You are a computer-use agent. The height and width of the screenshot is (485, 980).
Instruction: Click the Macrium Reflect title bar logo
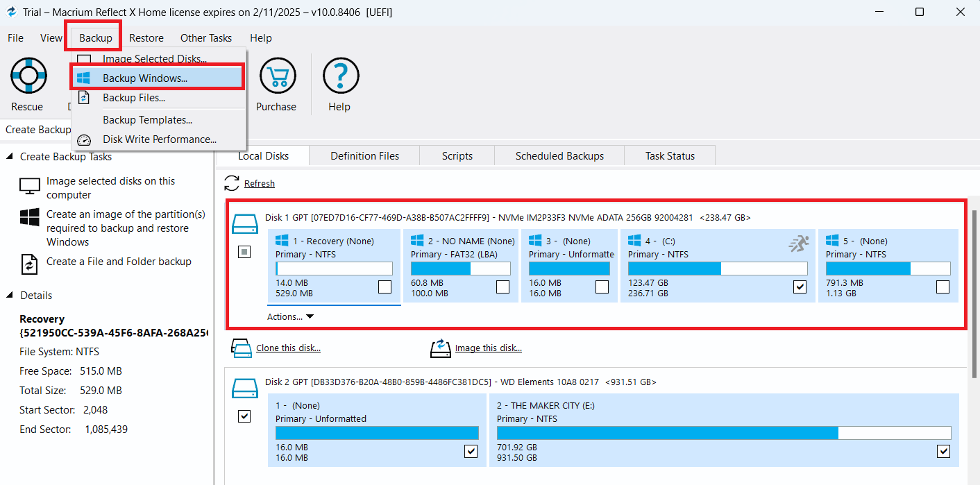click(10, 12)
